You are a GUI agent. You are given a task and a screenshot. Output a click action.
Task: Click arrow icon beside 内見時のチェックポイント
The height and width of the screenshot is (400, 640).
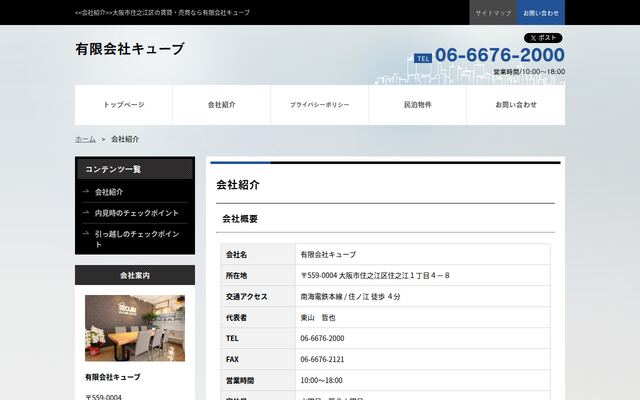(86, 212)
